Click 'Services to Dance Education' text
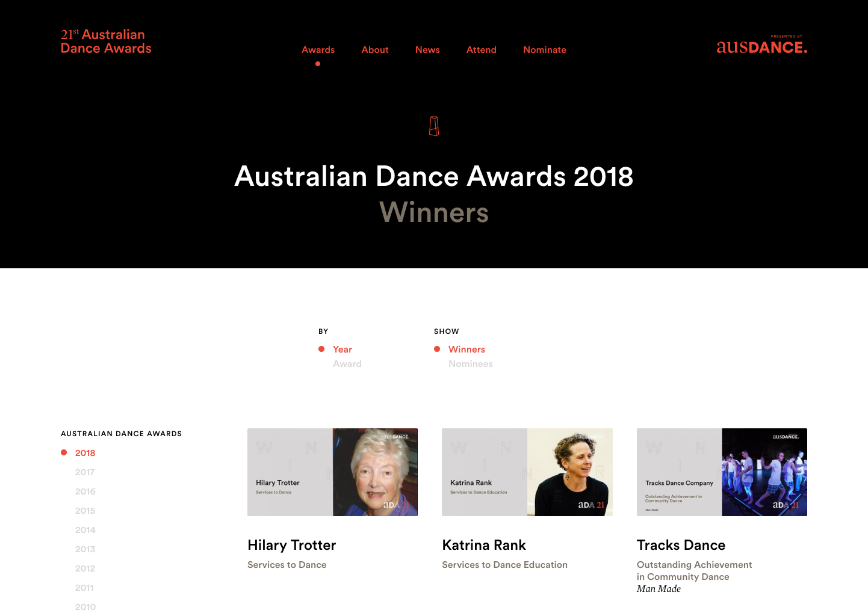868x616 pixels. click(504, 565)
